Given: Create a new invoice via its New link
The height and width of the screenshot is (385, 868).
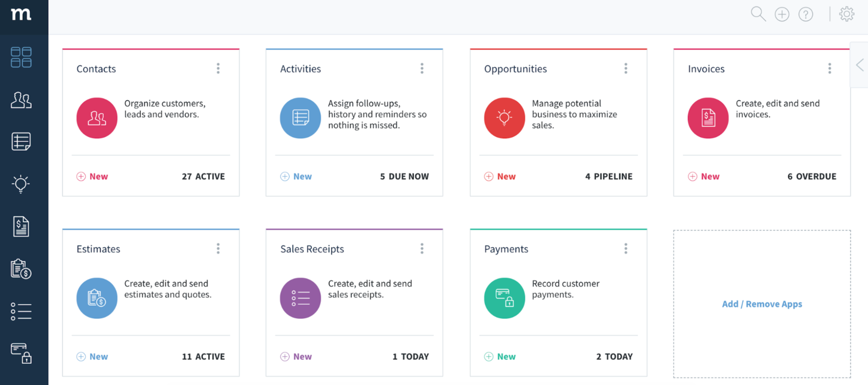Looking at the screenshot, I should click(704, 176).
